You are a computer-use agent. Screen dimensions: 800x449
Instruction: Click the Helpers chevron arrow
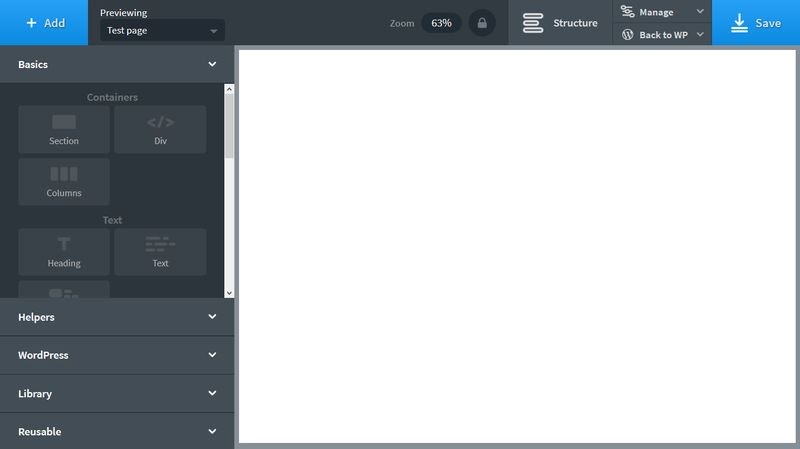tap(212, 317)
